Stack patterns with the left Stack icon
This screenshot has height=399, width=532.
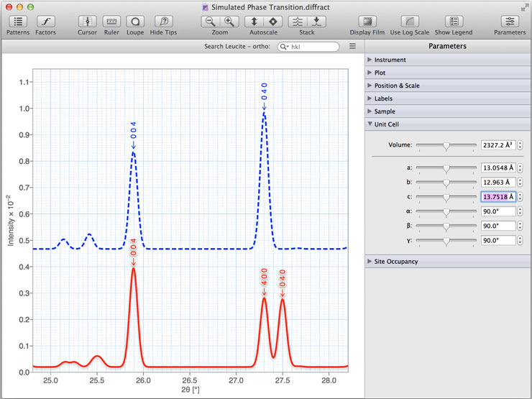click(298, 22)
